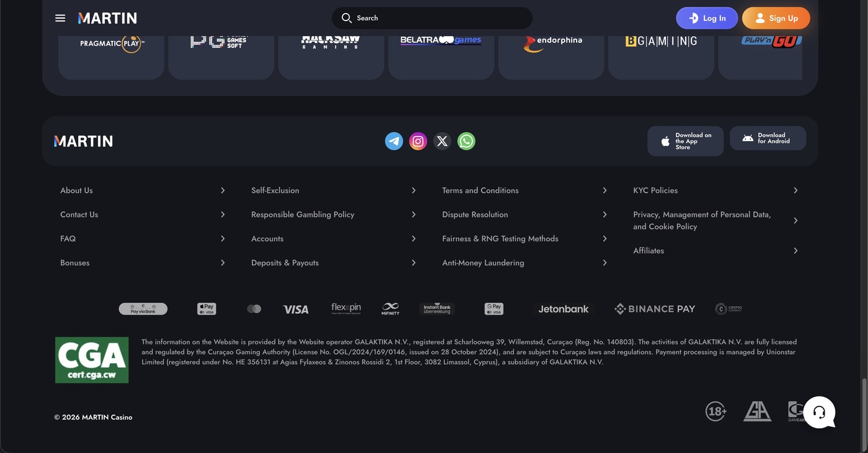Click the Crypto Currency payment logo
Screen dimensions: 868x453
point(728,308)
